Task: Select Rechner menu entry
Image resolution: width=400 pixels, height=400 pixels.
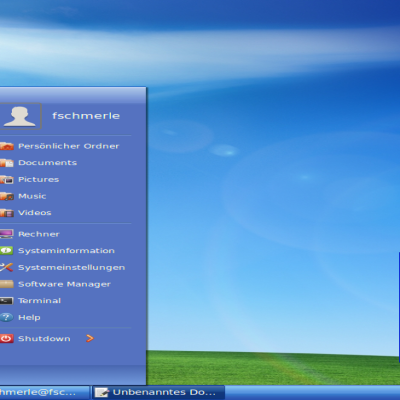Action: click(x=39, y=234)
